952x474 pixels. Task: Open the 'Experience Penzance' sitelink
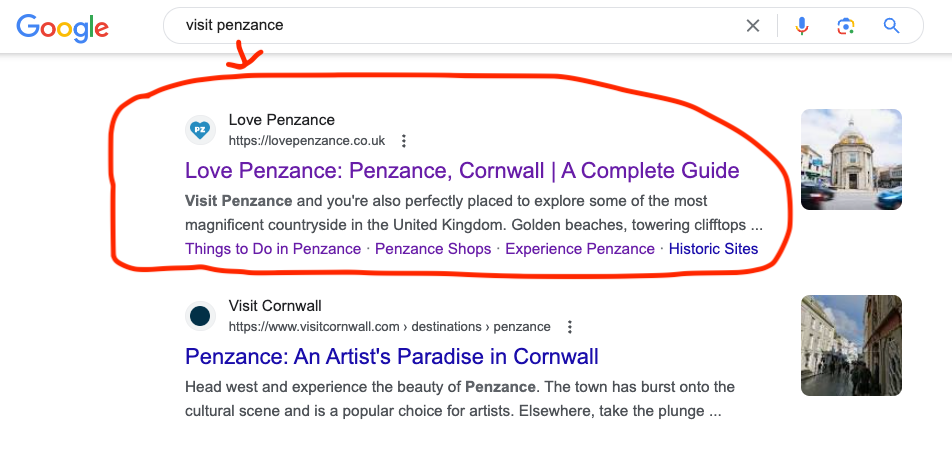point(580,249)
